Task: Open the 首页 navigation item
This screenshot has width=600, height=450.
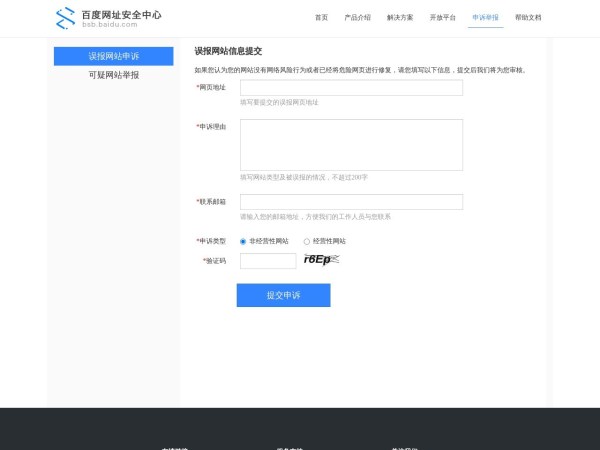Action: pyautogui.click(x=321, y=18)
